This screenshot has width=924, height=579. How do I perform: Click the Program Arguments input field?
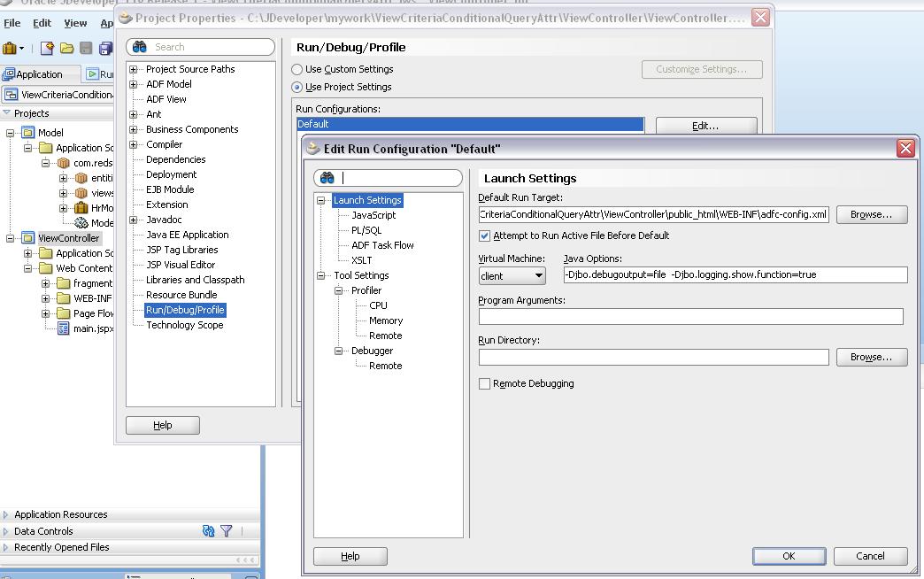click(690, 316)
